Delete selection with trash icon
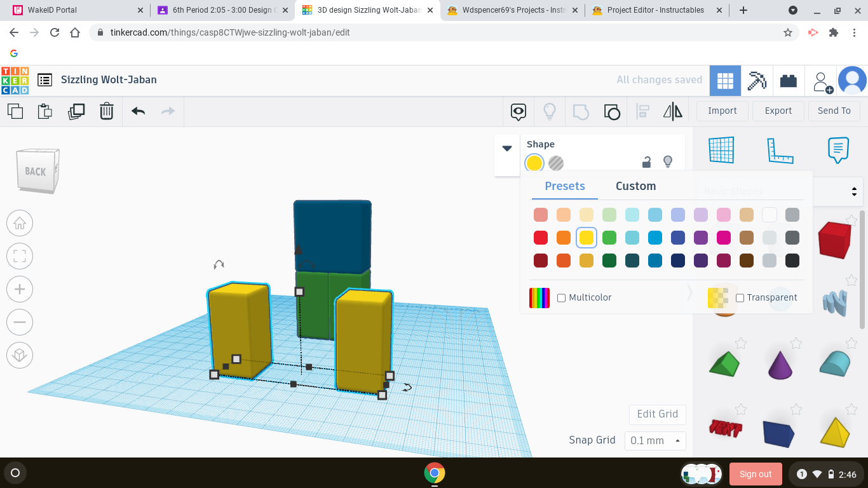 [x=107, y=111]
